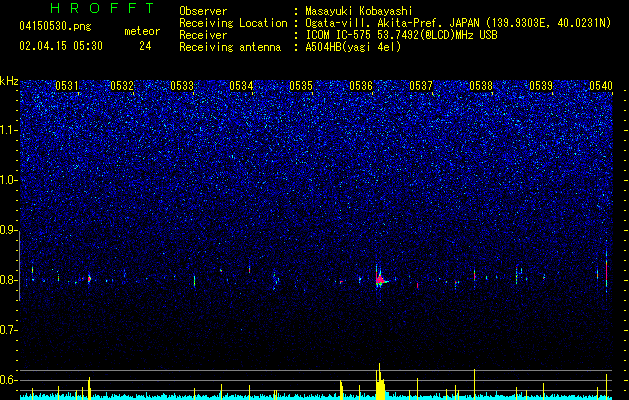629x400 pixels.
Task: Click the tall red echo streak near 0540
Action: [606, 270]
